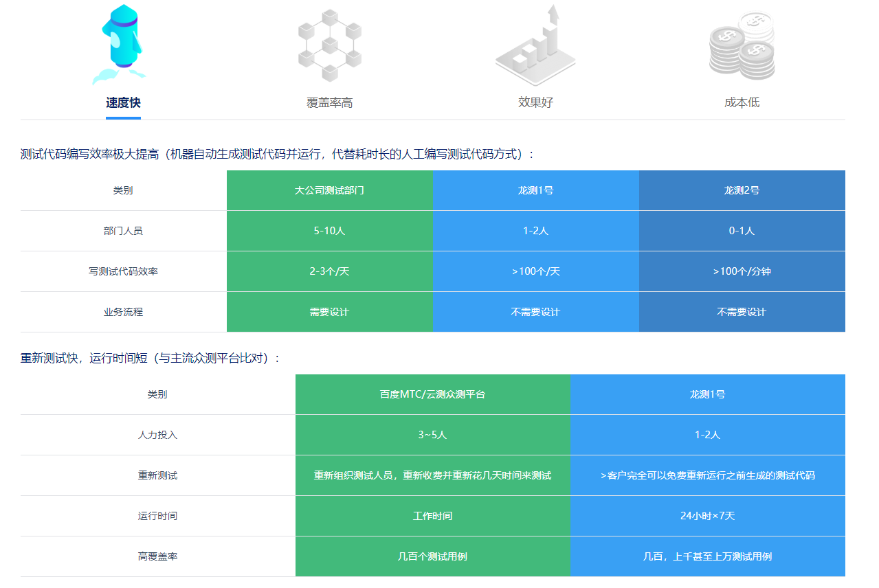879x588 pixels.
Task: Click the 高覆盖率 row label
Action: pyautogui.click(x=157, y=556)
